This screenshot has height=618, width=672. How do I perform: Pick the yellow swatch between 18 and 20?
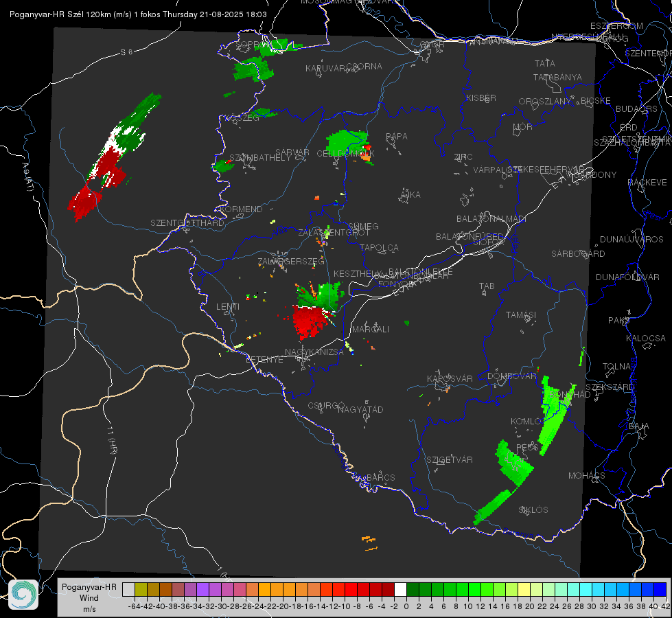coord(524,589)
